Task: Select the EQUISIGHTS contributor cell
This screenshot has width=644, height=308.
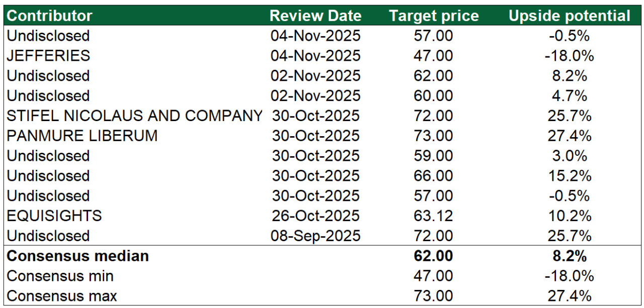Action: pyautogui.click(x=54, y=216)
